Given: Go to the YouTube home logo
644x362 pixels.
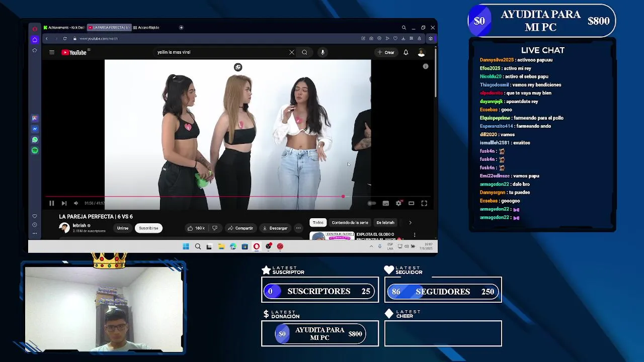Looking at the screenshot, I should point(74,52).
